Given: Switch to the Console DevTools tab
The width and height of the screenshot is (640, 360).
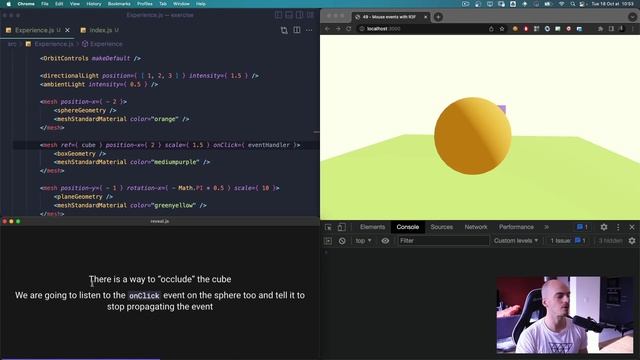Looking at the screenshot, I should [407, 227].
